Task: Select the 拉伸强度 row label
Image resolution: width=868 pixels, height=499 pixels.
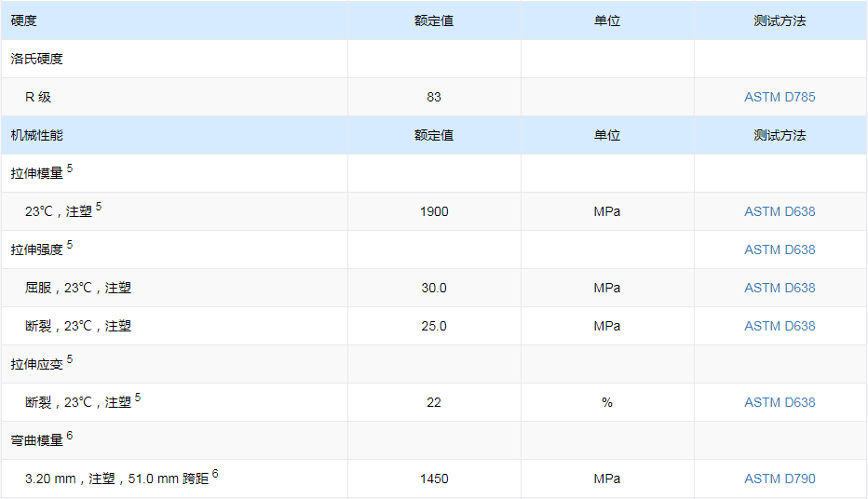Action: [x=36, y=249]
